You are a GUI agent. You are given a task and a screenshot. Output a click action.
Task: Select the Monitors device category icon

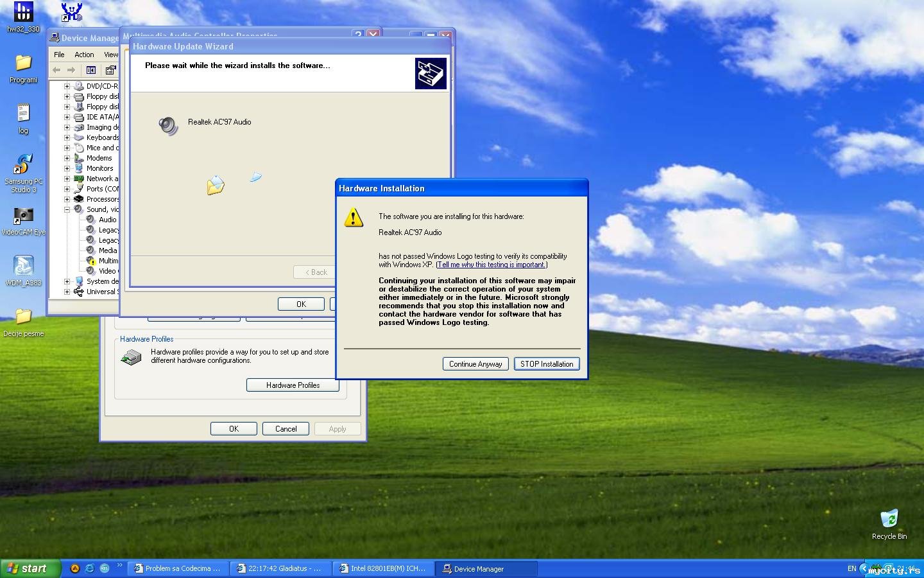tap(79, 168)
